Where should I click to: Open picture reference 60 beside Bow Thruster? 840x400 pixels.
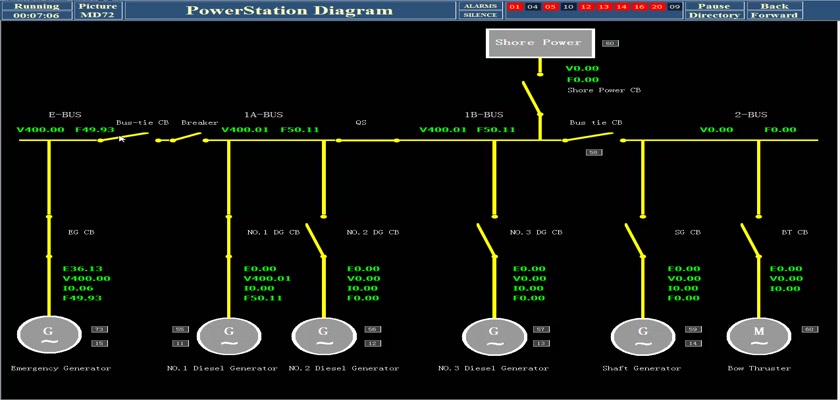pyautogui.click(x=809, y=329)
